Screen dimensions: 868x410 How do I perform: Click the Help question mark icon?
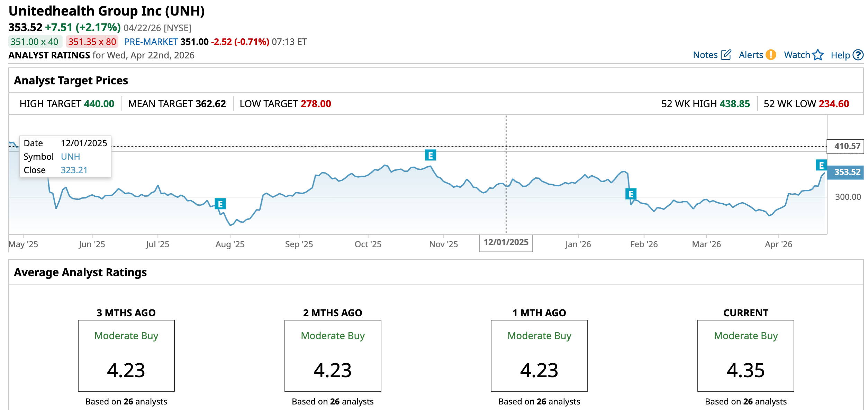pyautogui.click(x=858, y=55)
